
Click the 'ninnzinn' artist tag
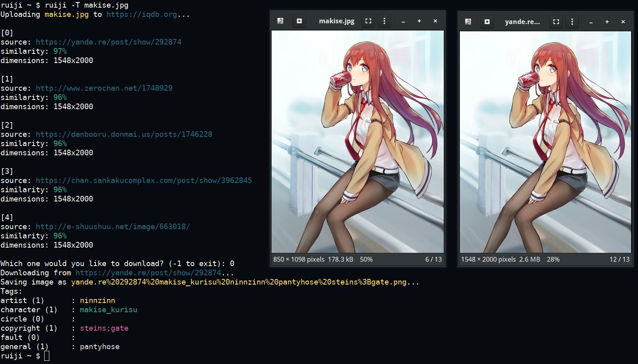pyautogui.click(x=98, y=301)
